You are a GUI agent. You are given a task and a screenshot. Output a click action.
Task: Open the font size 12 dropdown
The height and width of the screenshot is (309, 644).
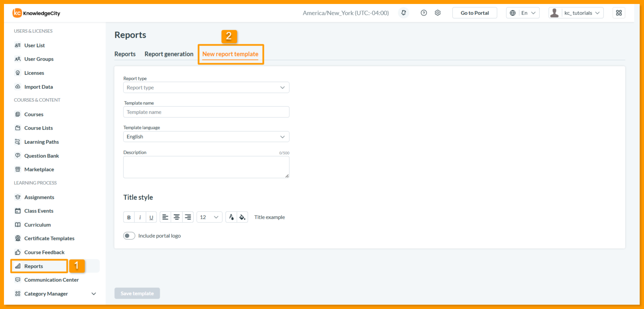coord(209,217)
